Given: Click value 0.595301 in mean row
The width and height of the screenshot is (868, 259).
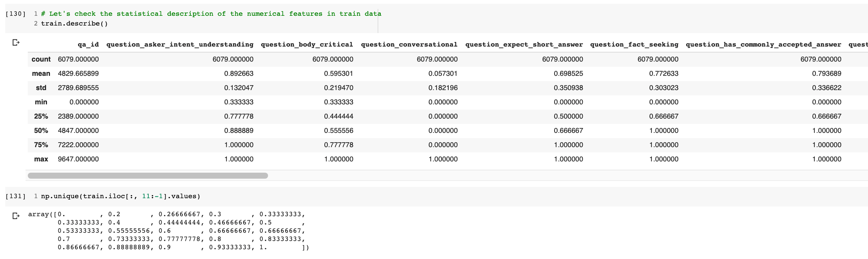Looking at the screenshot, I should point(339,74).
